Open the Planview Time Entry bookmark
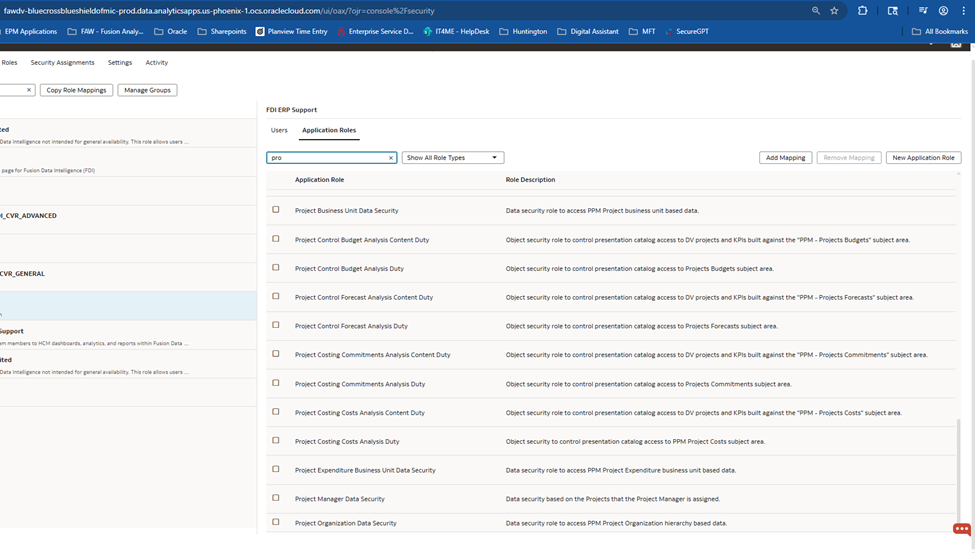Screen dimensions: 975x553 [292, 31]
